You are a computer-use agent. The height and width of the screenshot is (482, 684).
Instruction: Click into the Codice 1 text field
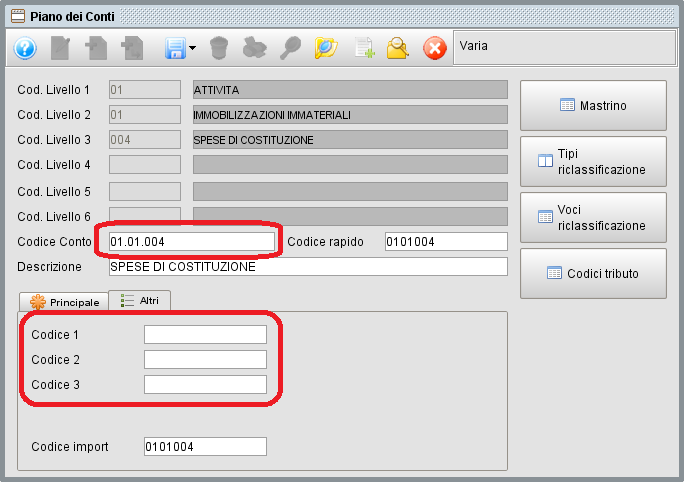point(205,334)
